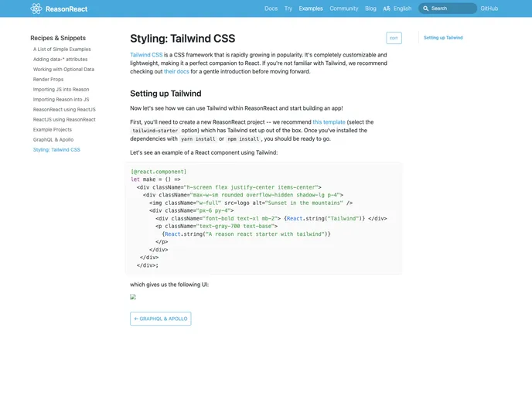Screen dimensions: 532x396
Task: Click the language translate icon
Action: tap(387, 9)
